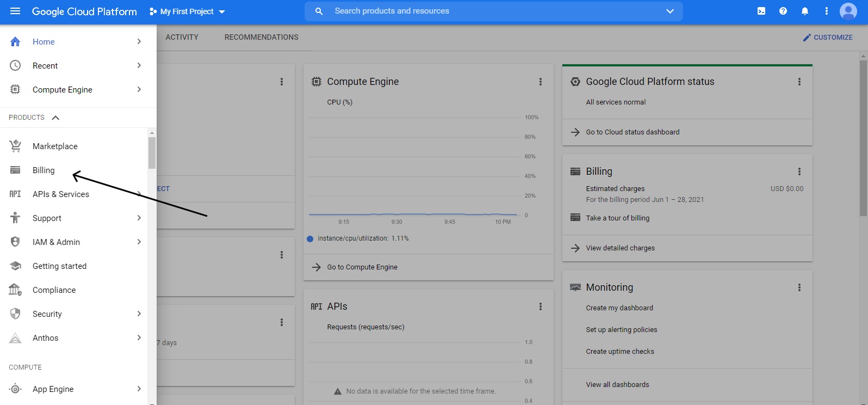Select Billing in the sidebar
The image size is (868, 405).
(44, 170)
